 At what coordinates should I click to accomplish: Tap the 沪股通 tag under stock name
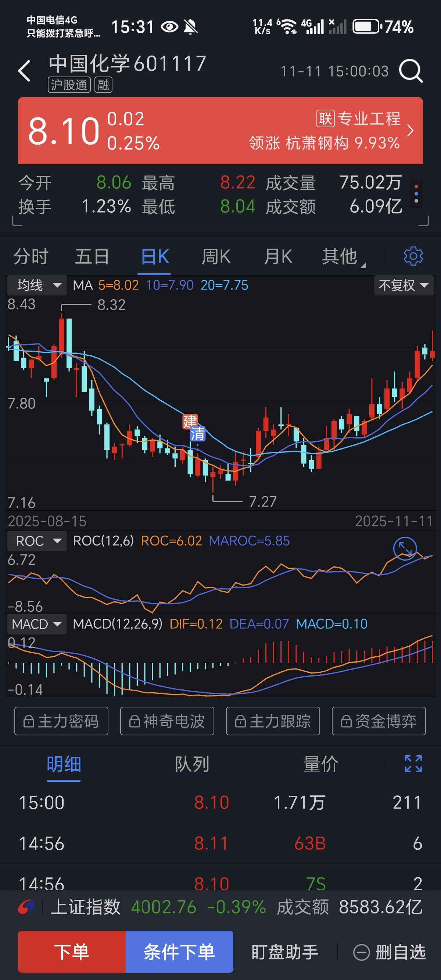(x=69, y=85)
